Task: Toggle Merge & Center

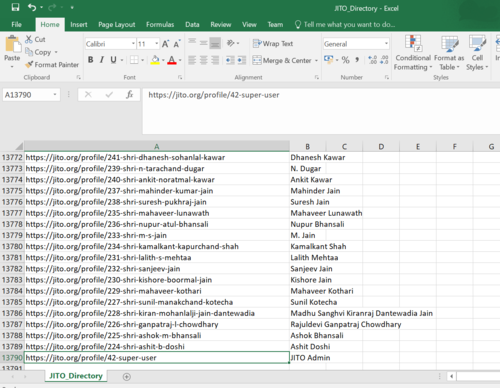Action: point(282,60)
